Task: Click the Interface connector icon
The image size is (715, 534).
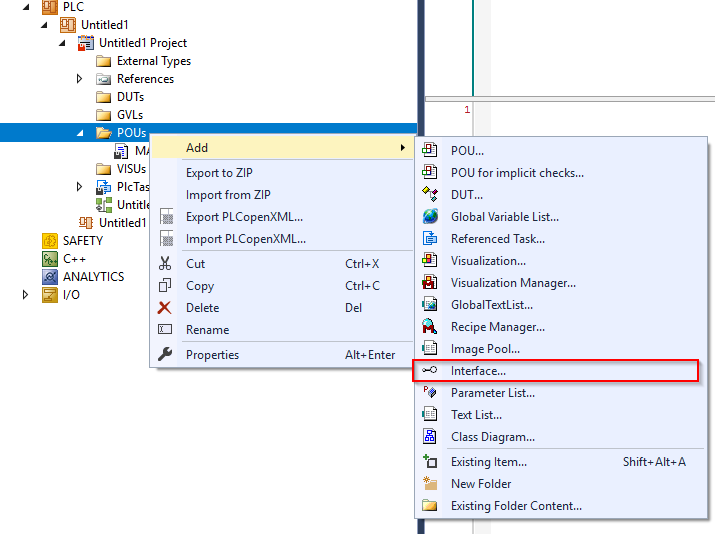Action: [x=430, y=370]
